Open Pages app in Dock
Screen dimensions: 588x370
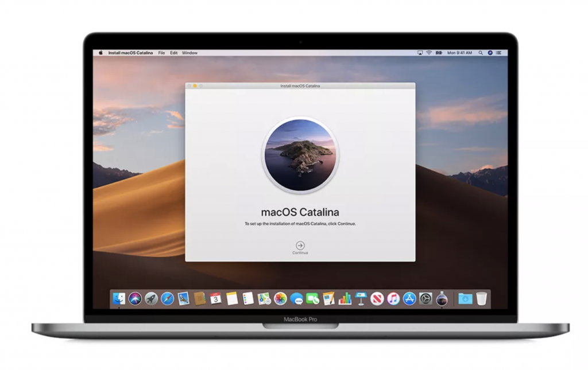point(329,298)
